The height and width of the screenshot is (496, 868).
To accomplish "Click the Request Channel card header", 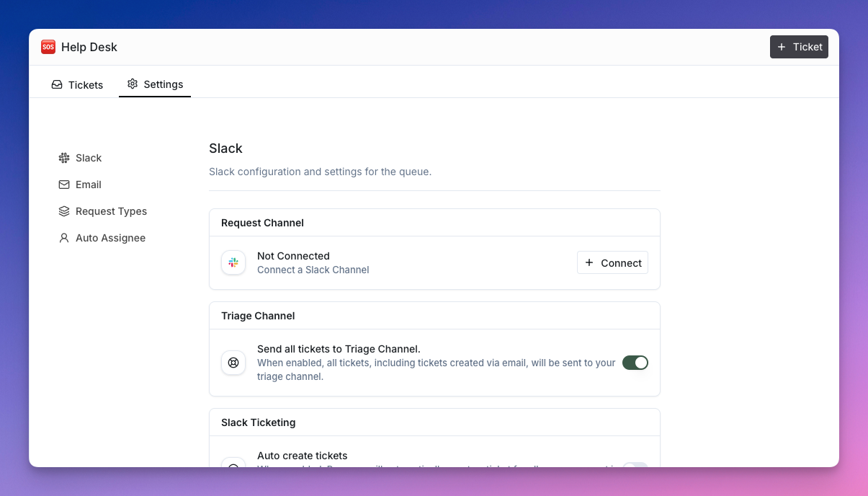I will pos(434,223).
